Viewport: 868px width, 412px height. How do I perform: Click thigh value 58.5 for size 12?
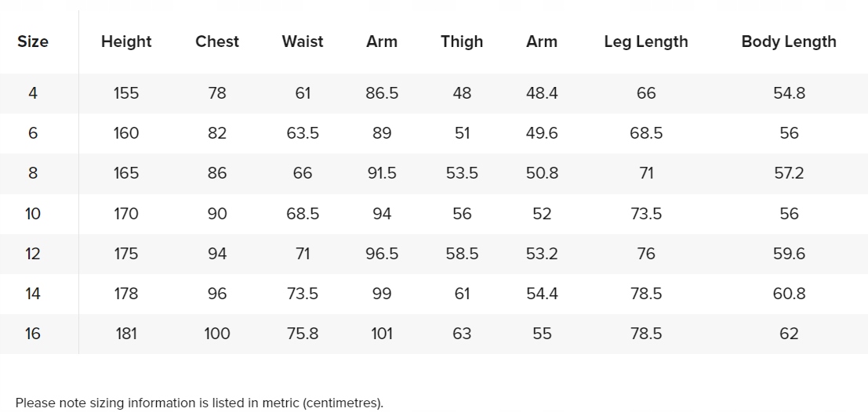(x=462, y=254)
